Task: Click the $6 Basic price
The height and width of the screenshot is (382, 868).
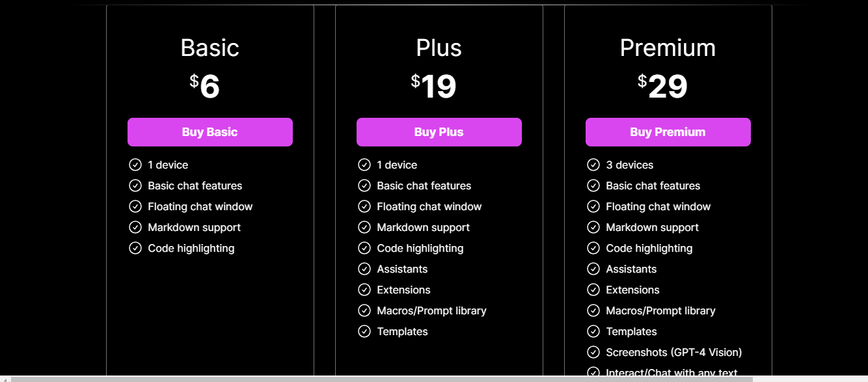Action: 205,87
